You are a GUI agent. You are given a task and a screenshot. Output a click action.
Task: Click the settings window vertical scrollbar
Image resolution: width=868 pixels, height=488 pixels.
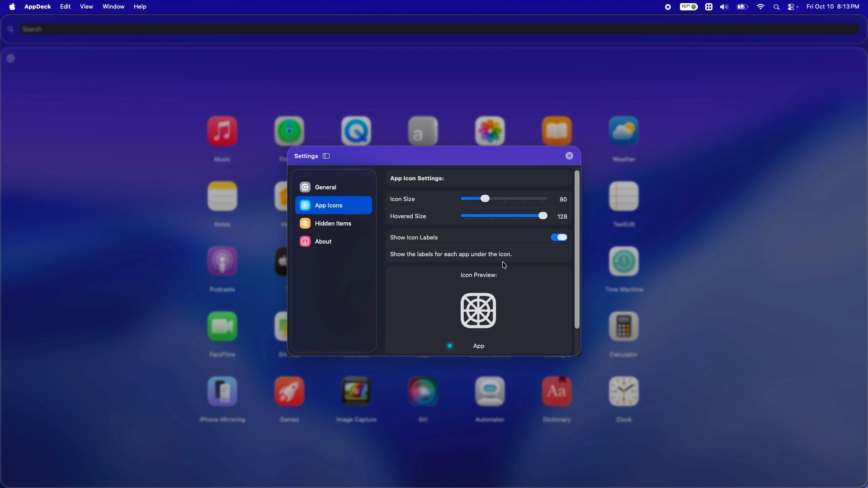click(577, 249)
